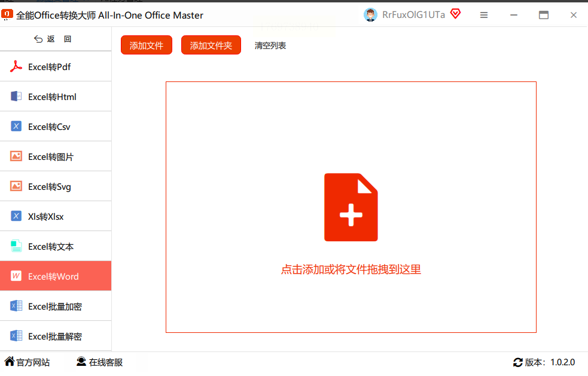
Task: Open the Excel转文本 label
Action: [x=51, y=247]
